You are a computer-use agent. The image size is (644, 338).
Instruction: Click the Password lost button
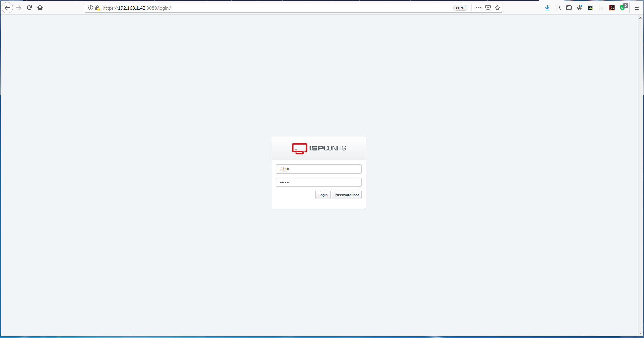[346, 195]
